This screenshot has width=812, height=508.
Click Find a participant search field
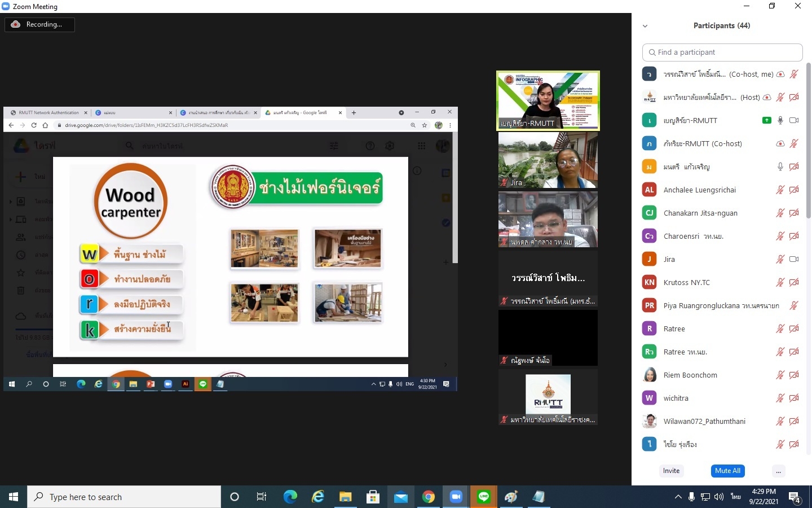point(722,52)
